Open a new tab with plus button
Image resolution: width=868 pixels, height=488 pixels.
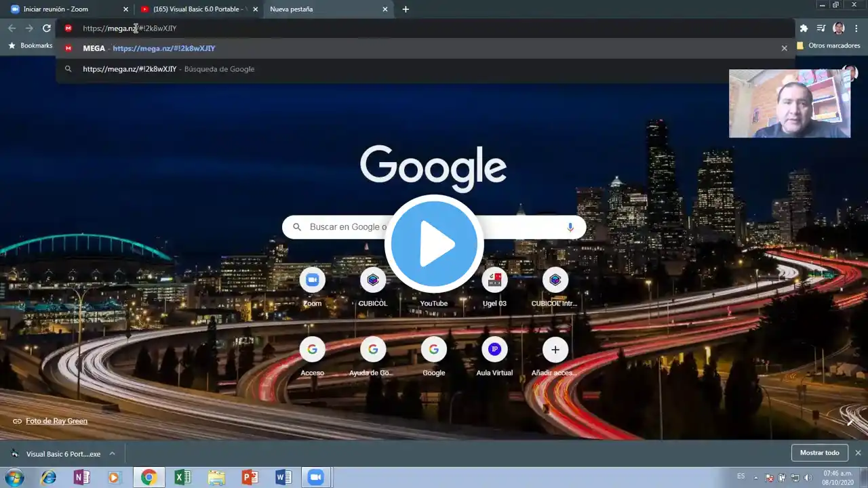(406, 9)
